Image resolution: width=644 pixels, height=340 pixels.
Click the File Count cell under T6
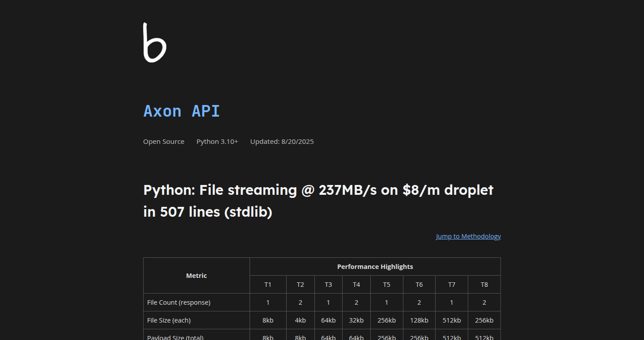419,302
